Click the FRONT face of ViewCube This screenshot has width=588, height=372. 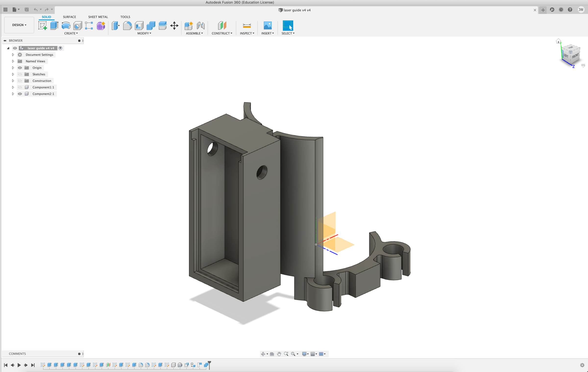pyautogui.click(x=576, y=56)
